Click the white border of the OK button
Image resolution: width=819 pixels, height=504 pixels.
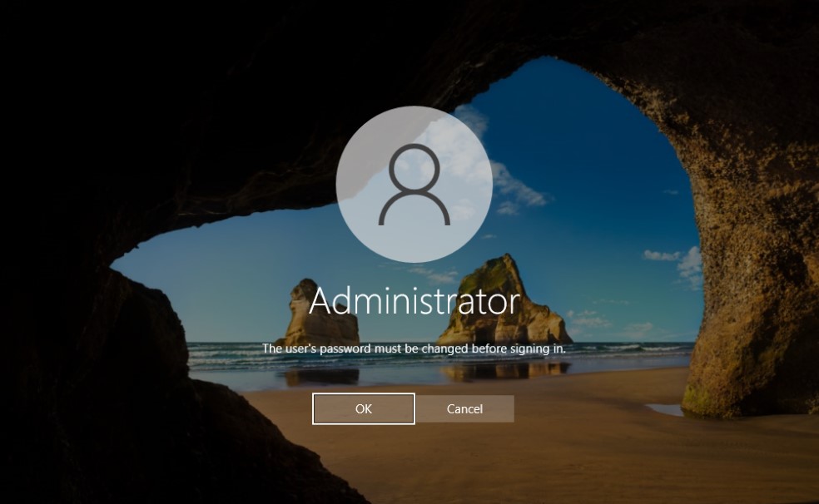coord(363,394)
